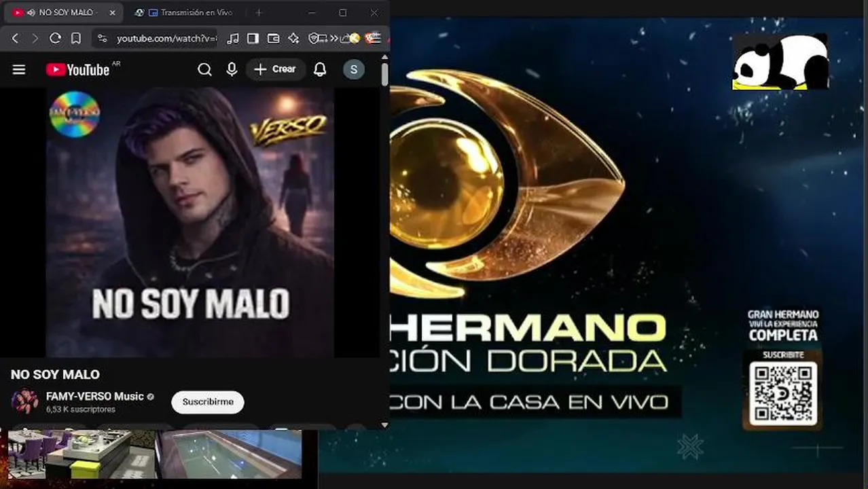Click the scrollbar up arrow in YouTube window
Screen dimensions: 868x489
[384, 56]
